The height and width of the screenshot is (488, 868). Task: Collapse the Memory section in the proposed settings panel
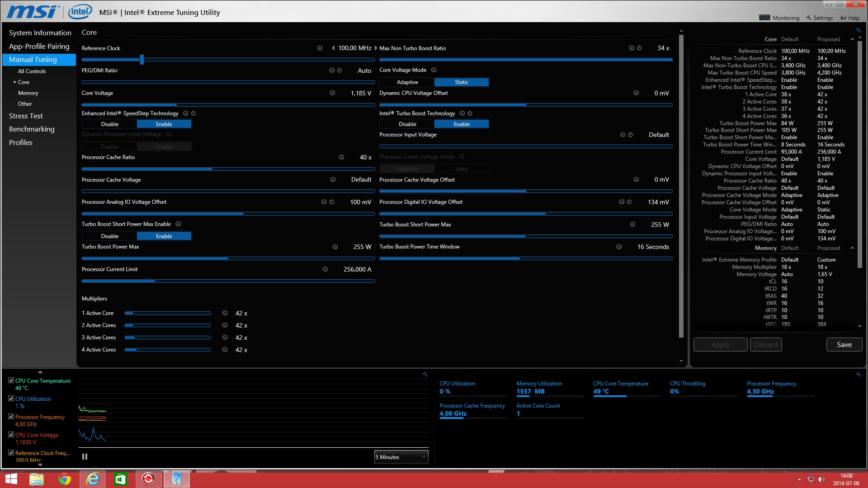[x=852, y=248]
